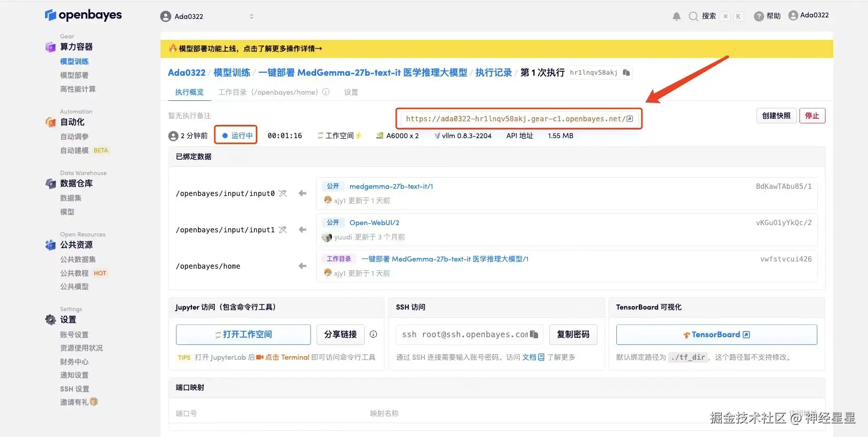Click the yellow banner 模型部署功能上线 link
The width and height of the screenshot is (868, 437).
coord(250,49)
